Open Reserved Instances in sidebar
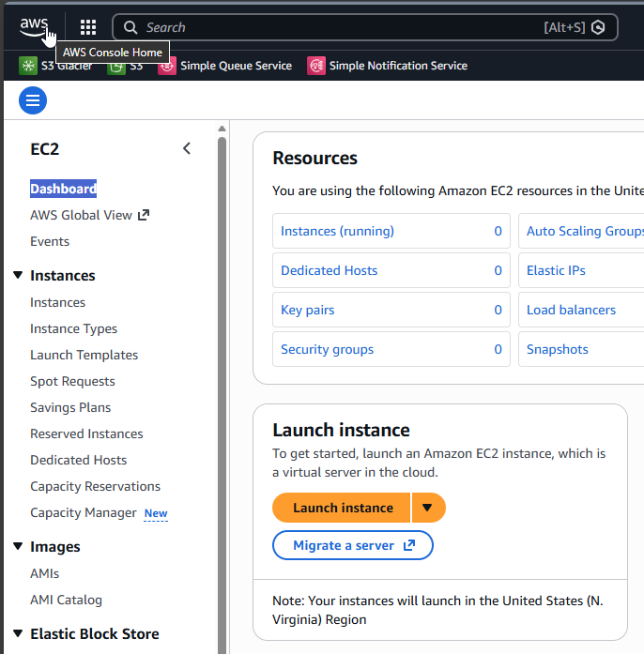 click(x=86, y=433)
